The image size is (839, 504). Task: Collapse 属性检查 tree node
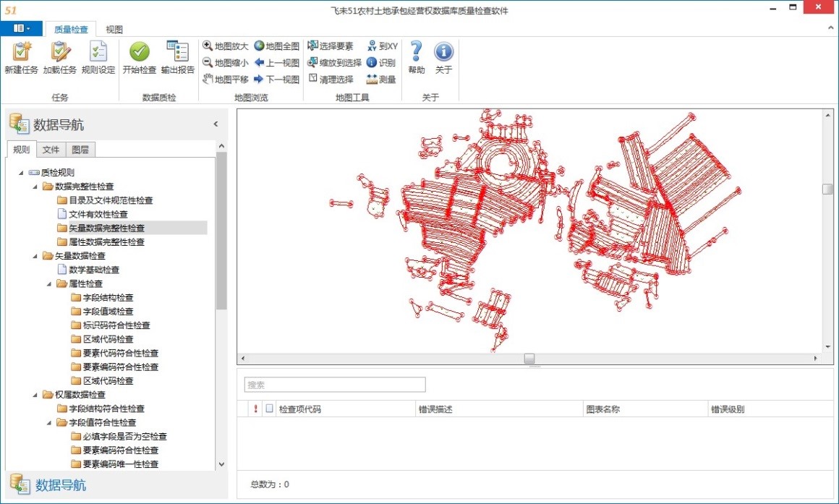point(49,283)
